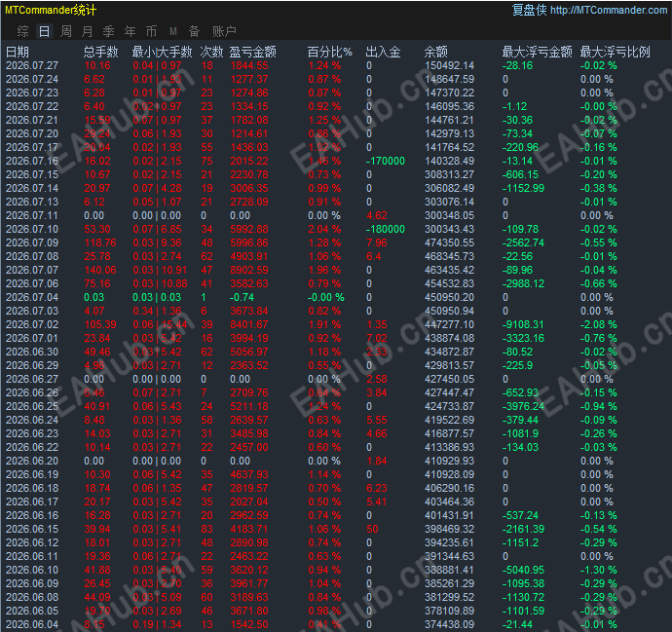This screenshot has height=632, width=672.
Task: Select the 2026.06.20 date row
Action: click(x=32, y=461)
